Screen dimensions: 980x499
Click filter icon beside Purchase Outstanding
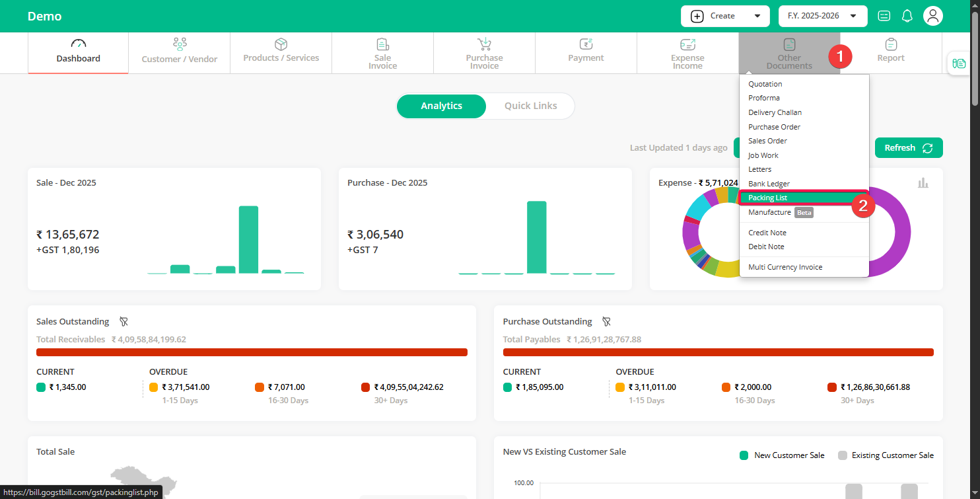tap(606, 322)
